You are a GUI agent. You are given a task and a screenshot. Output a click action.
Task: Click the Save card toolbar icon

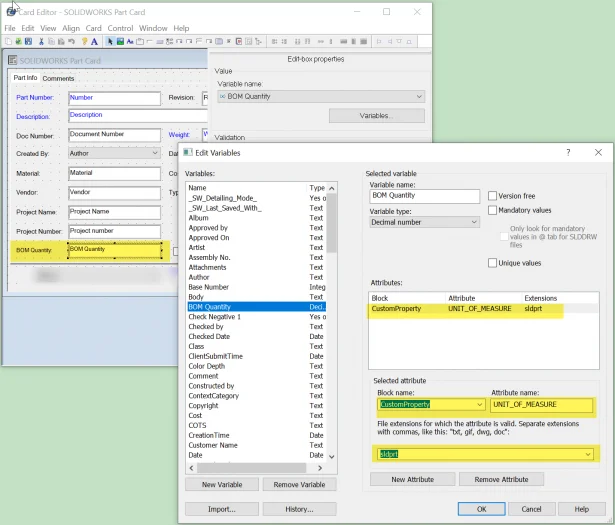click(x=26, y=42)
